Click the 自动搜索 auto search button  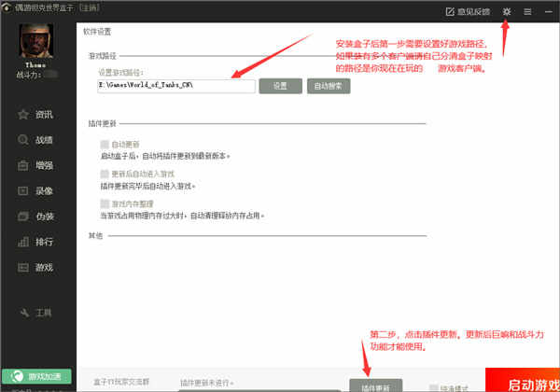point(329,86)
